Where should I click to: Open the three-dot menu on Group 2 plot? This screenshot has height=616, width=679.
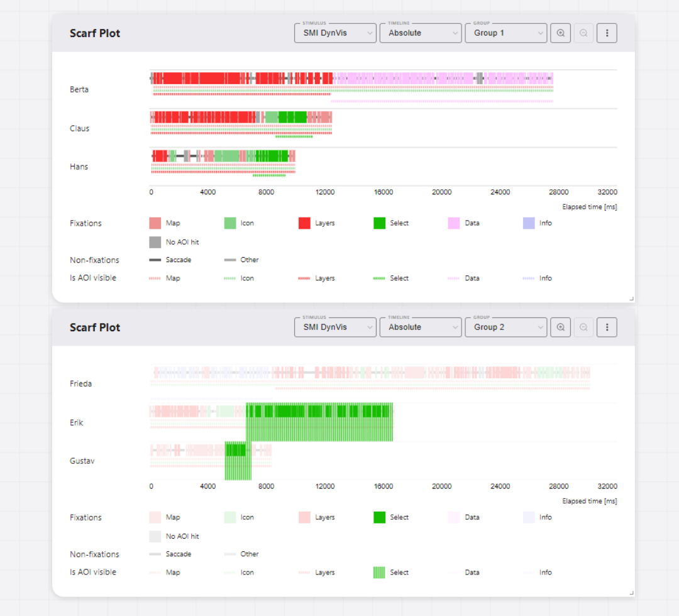click(607, 327)
